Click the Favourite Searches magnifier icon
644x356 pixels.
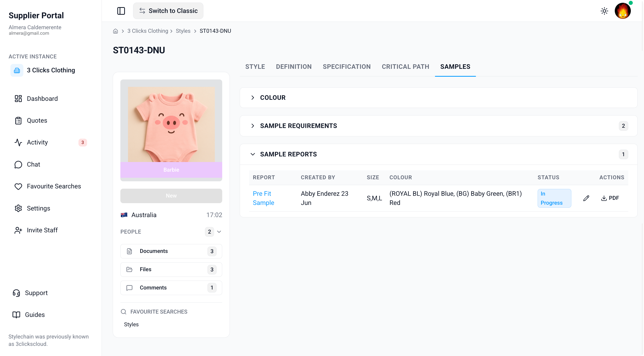coord(124,312)
